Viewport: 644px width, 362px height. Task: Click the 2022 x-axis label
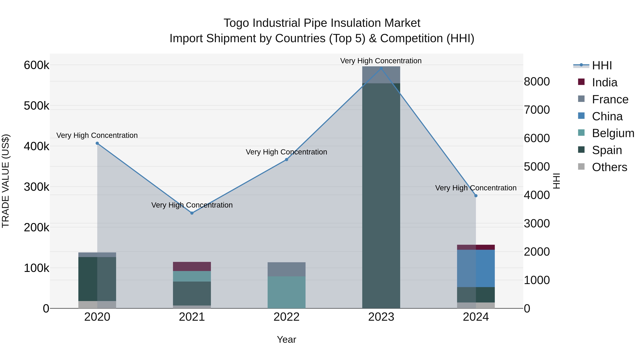(287, 317)
